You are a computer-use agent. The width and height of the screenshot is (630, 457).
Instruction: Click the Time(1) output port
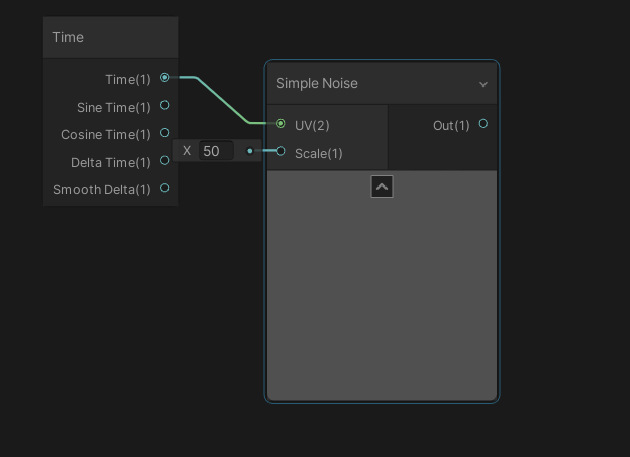[165, 78]
